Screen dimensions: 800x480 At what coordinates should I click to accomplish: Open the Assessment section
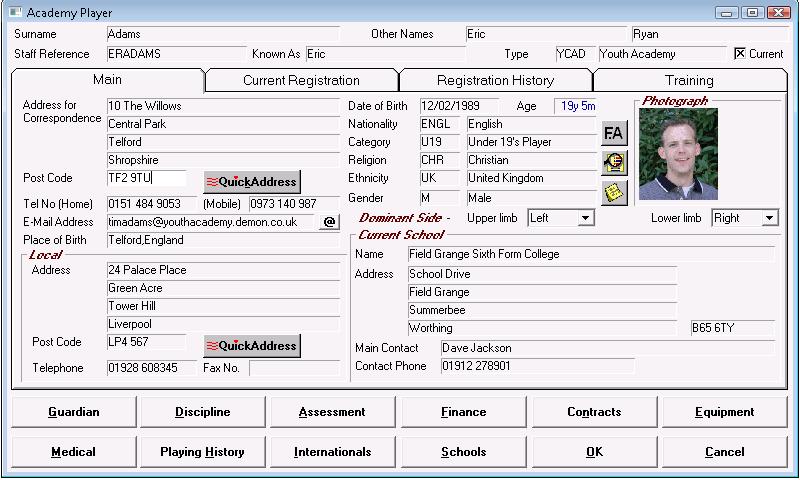(332, 412)
